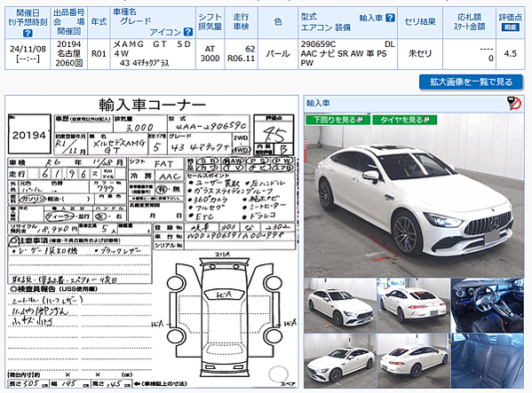The width and height of the screenshot is (532, 393).
Task: Click the 未セリ auction result cell
Action: point(420,54)
